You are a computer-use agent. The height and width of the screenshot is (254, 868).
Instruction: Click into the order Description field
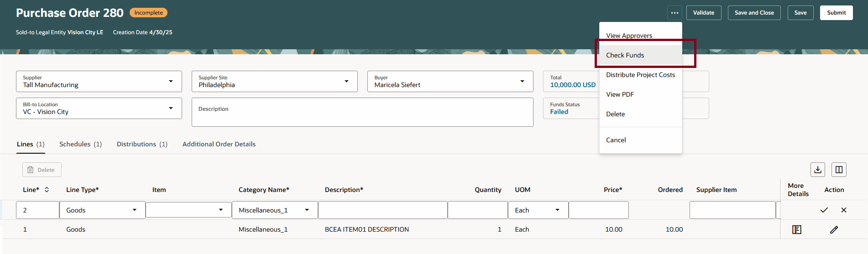pos(362,112)
